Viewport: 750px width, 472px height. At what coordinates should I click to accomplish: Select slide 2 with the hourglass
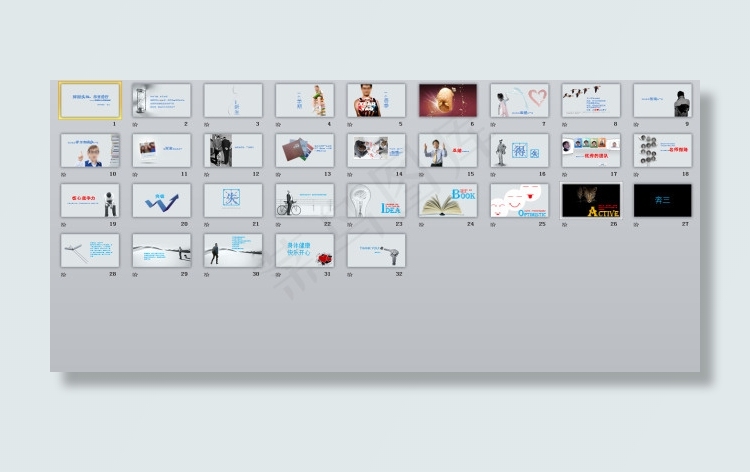[161, 100]
